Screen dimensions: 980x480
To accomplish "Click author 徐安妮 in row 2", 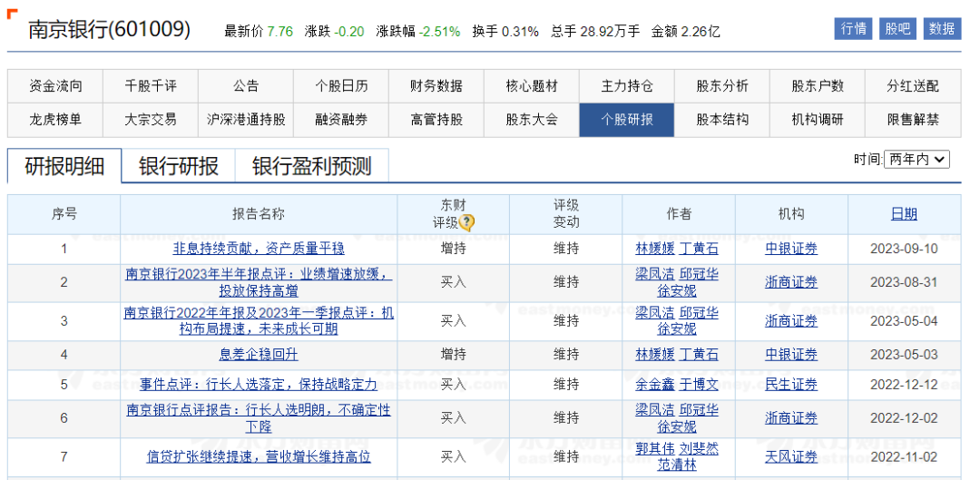I will tap(677, 290).
